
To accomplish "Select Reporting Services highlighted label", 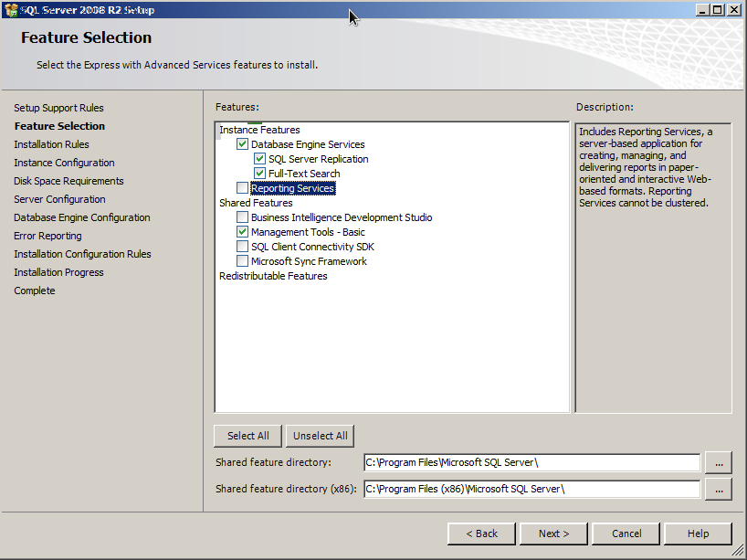I will (292, 188).
